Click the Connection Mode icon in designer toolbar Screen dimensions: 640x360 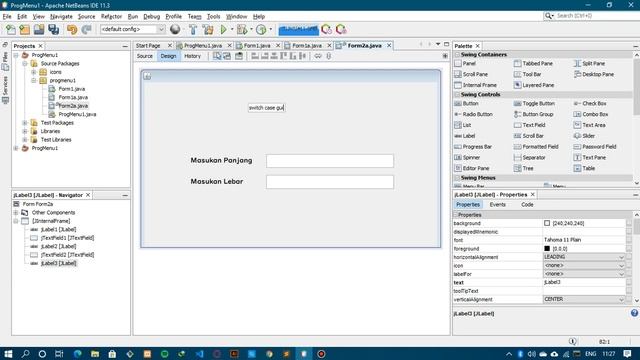coord(227,56)
